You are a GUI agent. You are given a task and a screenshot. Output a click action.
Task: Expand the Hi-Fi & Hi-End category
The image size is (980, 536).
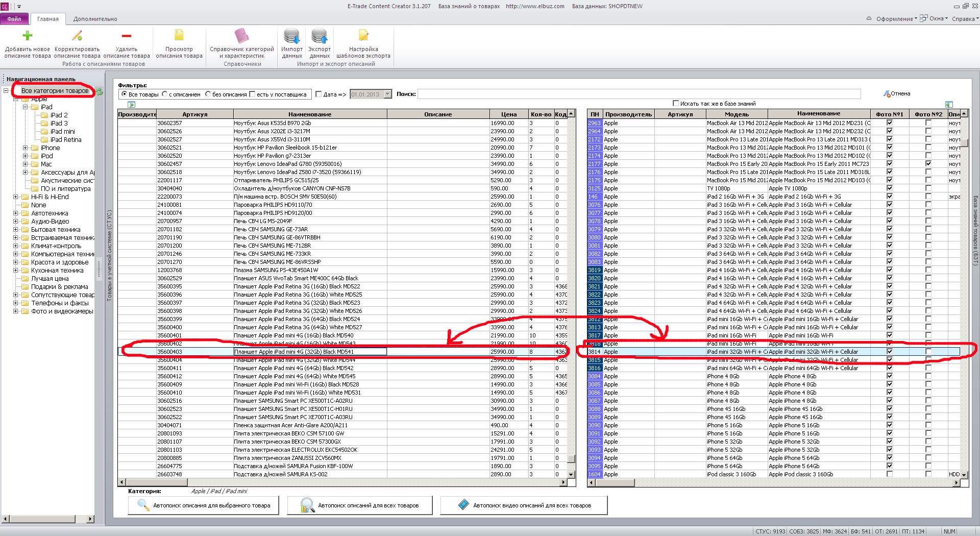(15, 197)
